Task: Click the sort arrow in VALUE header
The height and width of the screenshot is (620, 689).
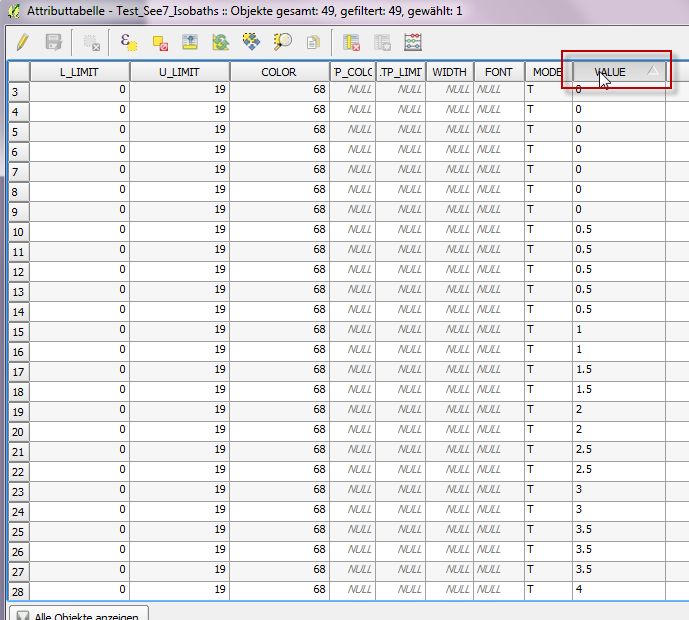Action: (652, 71)
